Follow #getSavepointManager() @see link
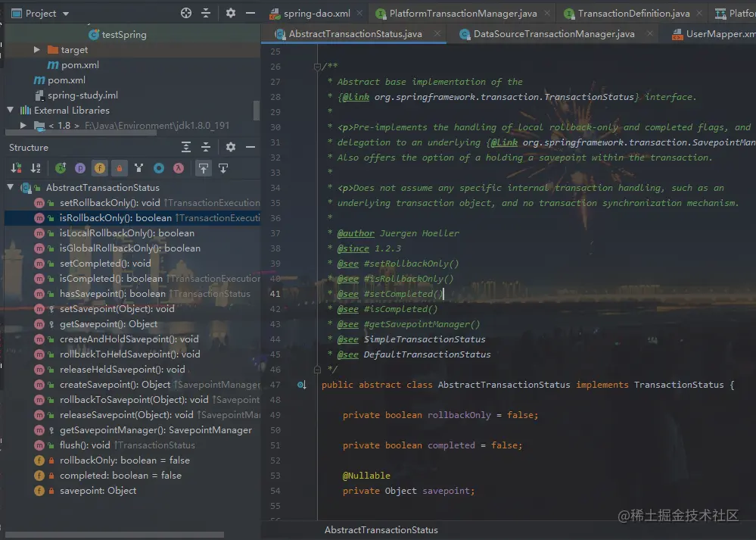 [x=422, y=324]
